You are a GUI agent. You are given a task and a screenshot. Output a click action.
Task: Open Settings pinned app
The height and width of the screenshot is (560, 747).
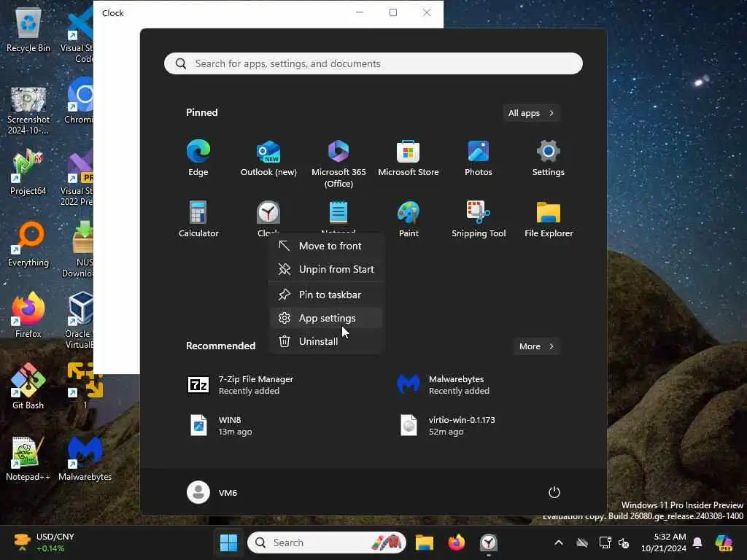point(549,158)
